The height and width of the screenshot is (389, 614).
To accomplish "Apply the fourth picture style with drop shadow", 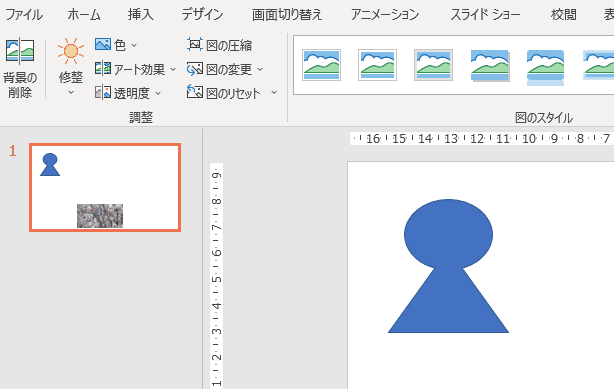I will pyautogui.click(x=489, y=66).
